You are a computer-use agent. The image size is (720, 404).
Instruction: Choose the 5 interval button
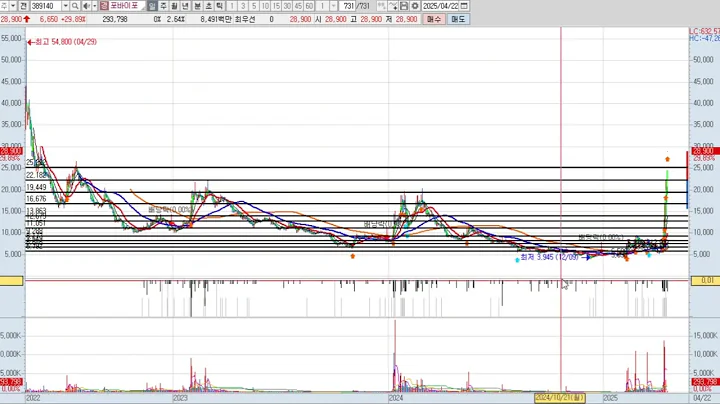[254, 6]
